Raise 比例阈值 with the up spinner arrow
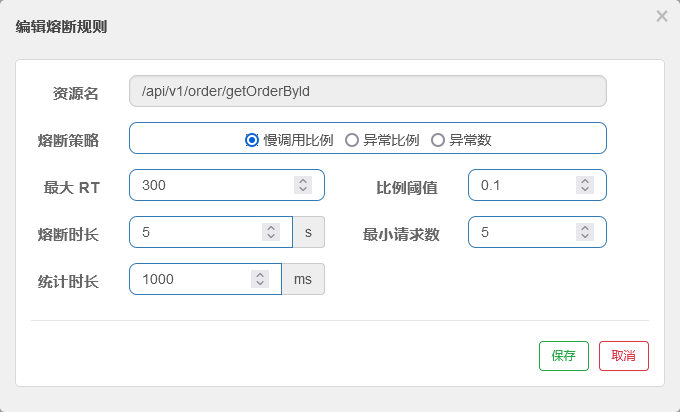The height and width of the screenshot is (412, 680). click(585, 181)
